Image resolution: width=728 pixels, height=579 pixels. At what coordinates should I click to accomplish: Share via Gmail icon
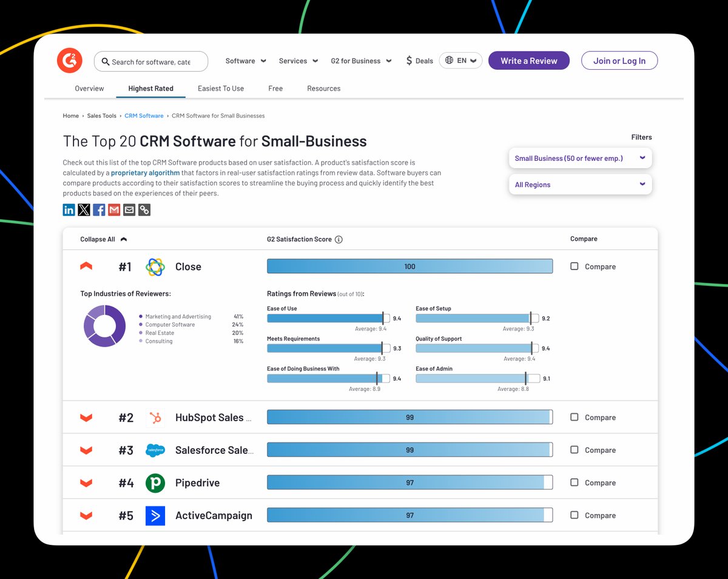click(x=114, y=210)
